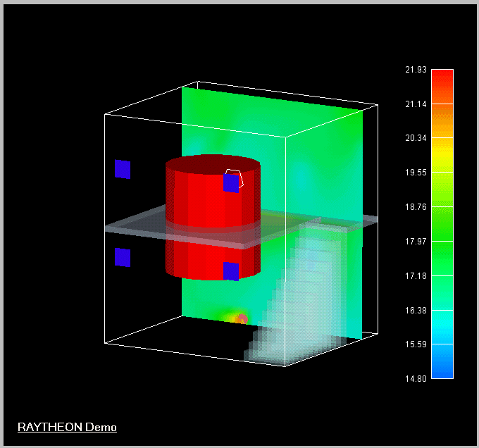This screenshot has height=448, width=479.
Task: Click the blue bottom of the color legend
Action: click(x=442, y=370)
